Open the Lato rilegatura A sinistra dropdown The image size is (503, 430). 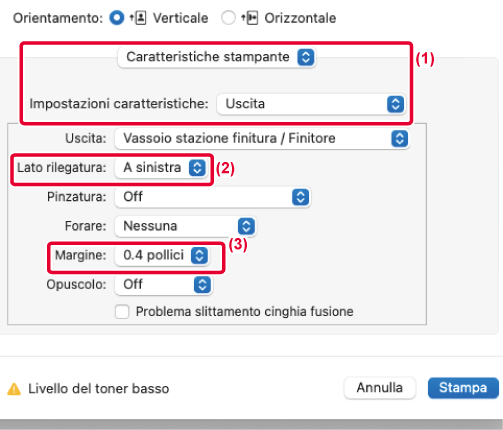click(x=161, y=167)
